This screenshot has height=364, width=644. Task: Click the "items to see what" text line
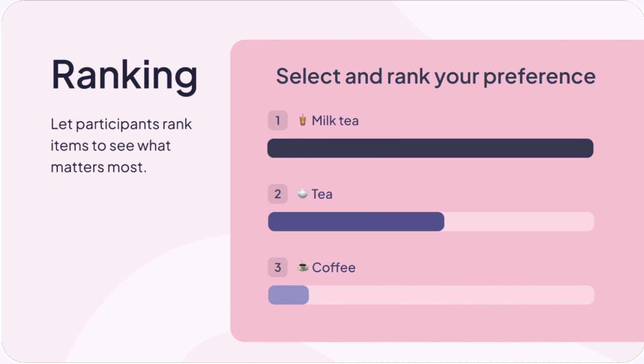(x=110, y=146)
